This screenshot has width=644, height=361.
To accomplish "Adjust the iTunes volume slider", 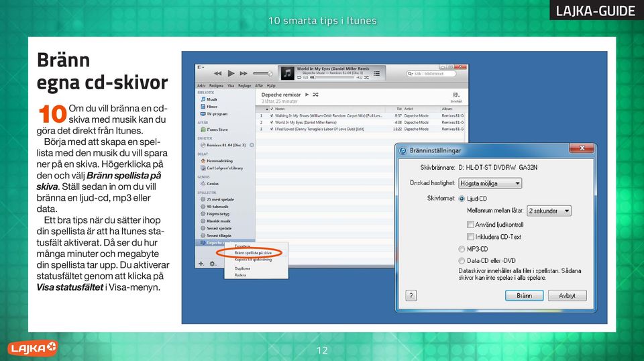I will coord(262,74).
